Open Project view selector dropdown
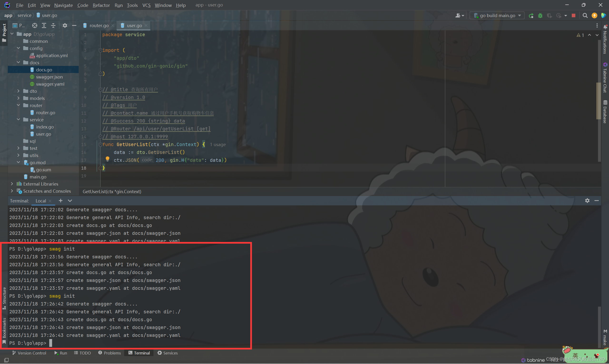 click(19, 25)
